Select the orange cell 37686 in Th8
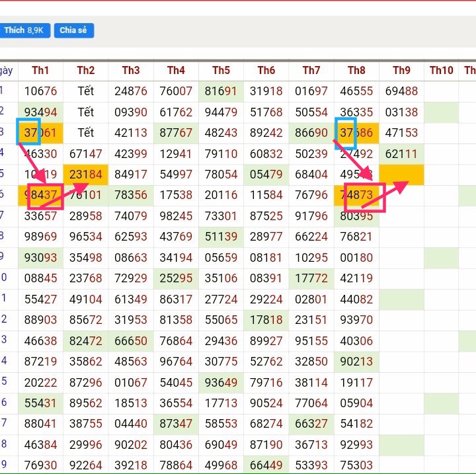 tap(356, 133)
